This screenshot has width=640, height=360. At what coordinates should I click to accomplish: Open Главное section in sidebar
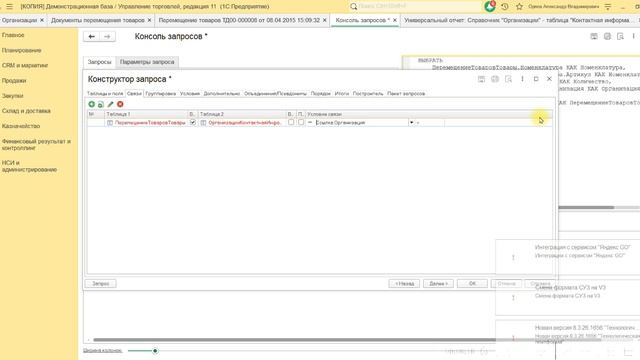click(x=13, y=35)
